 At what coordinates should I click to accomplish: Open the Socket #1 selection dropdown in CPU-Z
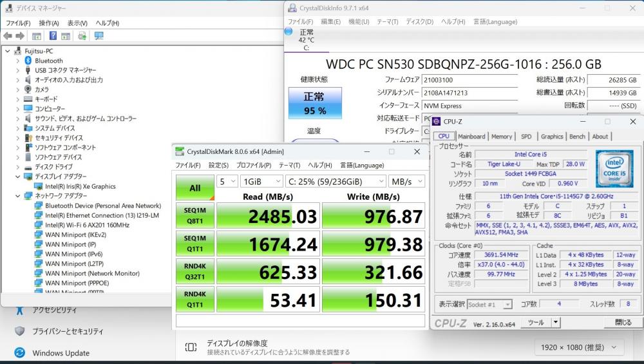(489, 305)
